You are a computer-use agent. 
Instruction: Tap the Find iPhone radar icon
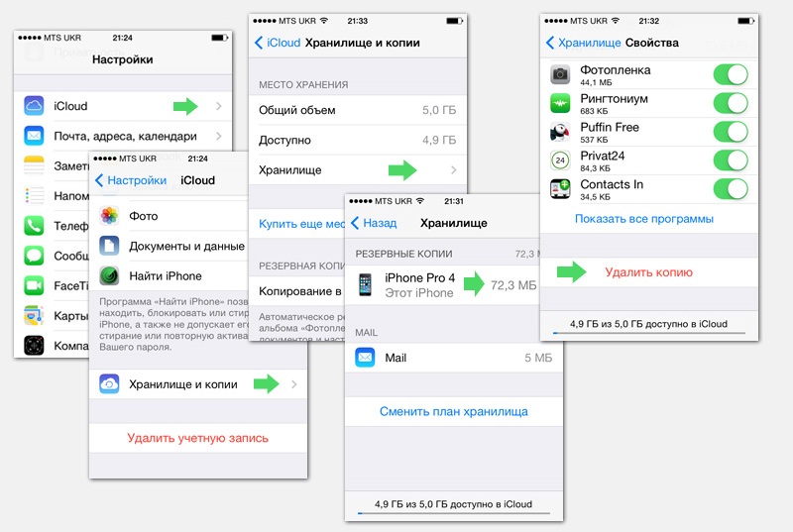point(109,275)
